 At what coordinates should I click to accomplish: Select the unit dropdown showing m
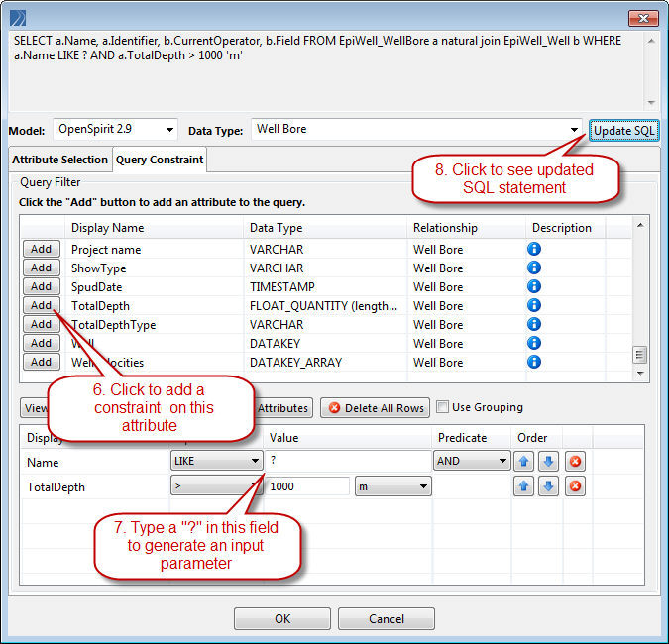tap(392, 486)
